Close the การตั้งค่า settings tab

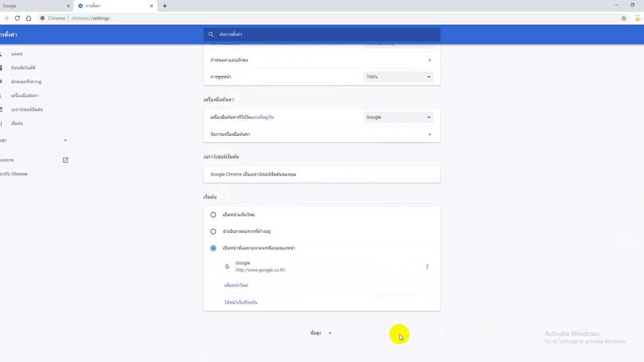pos(151,6)
